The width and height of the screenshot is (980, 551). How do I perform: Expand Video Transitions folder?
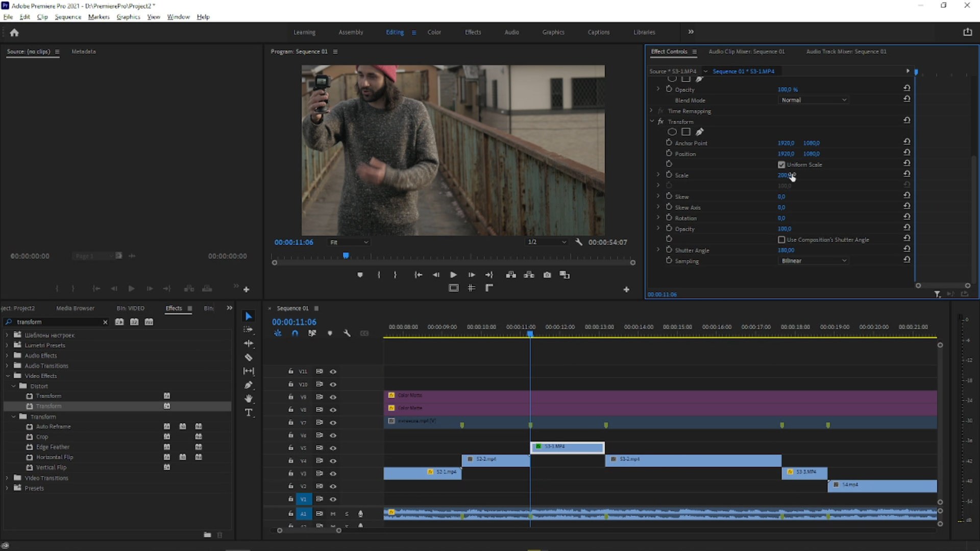7,478
